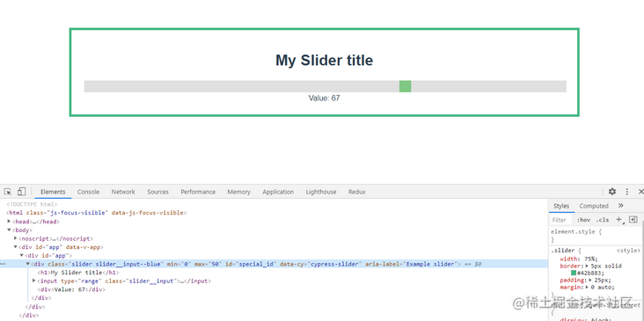Viewport: 644px width, 321px height.
Task: Click the three-dots row actions gutter
Action: tap(3, 264)
